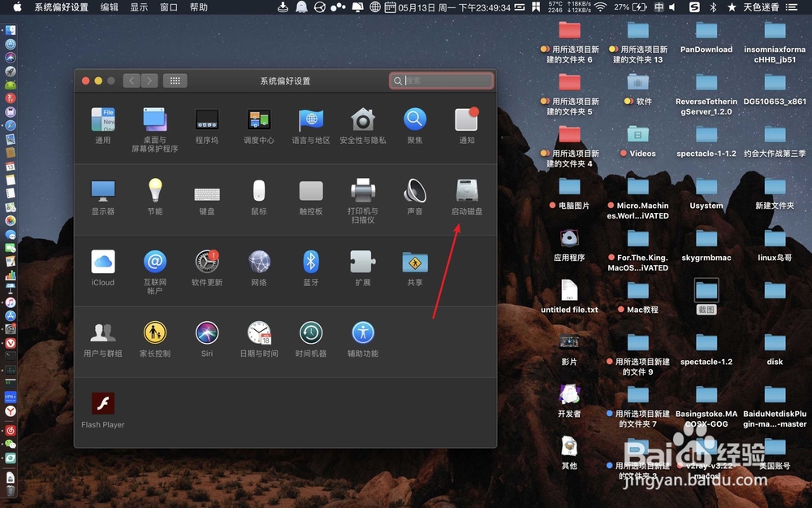Open 节能 (Energy Saver) preferences
The image size is (812, 508).
[155, 189]
